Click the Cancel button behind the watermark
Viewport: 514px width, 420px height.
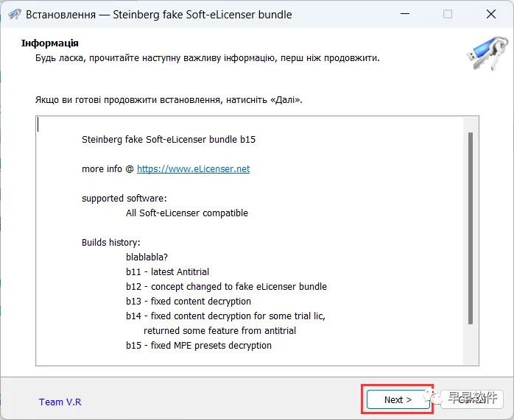pos(472,399)
